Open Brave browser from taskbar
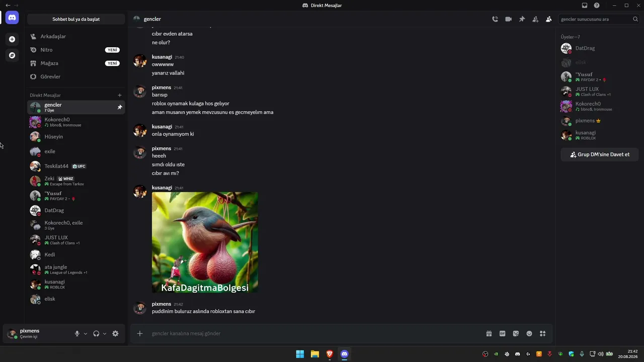This screenshot has width=644, height=362. [330, 354]
